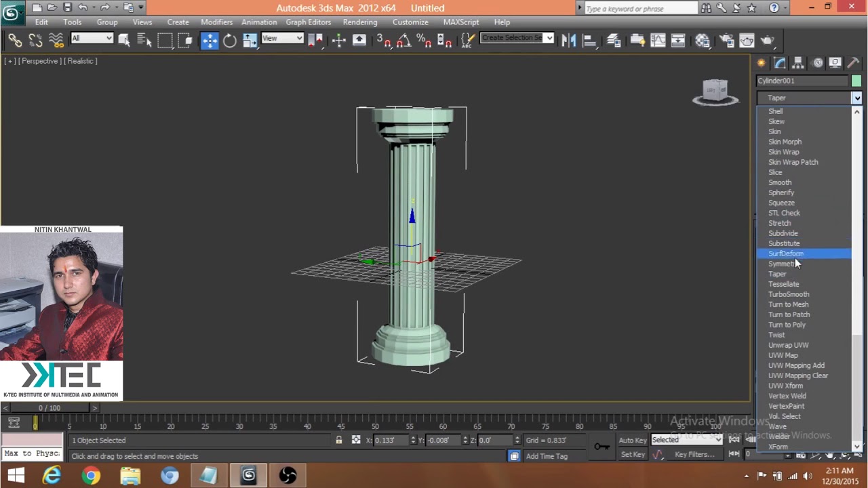The image size is (868, 488).
Task: Activate Bind to Space Warp tool
Action: [56, 41]
